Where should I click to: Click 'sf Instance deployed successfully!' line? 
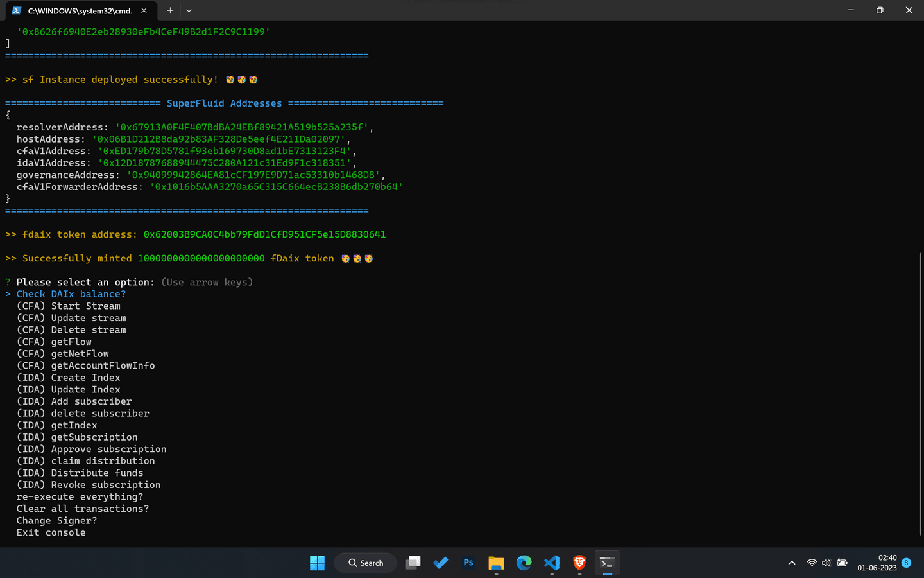tap(132, 80)
